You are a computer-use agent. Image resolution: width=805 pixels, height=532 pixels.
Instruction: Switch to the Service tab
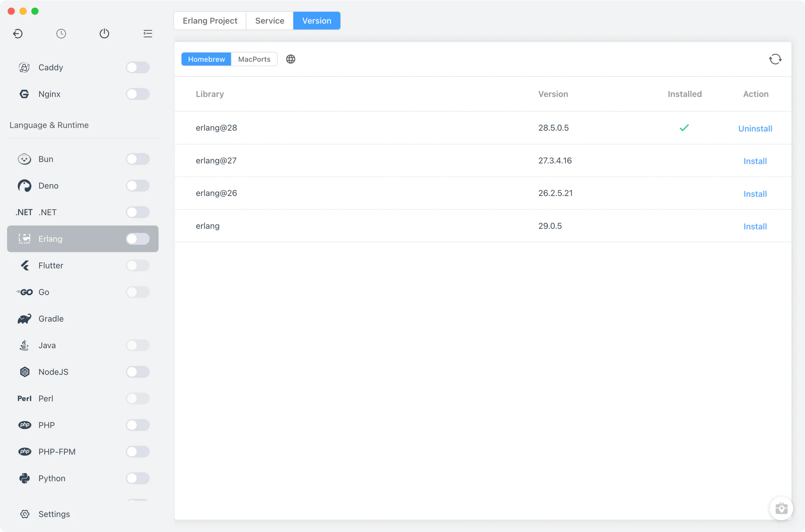point(270,21)
